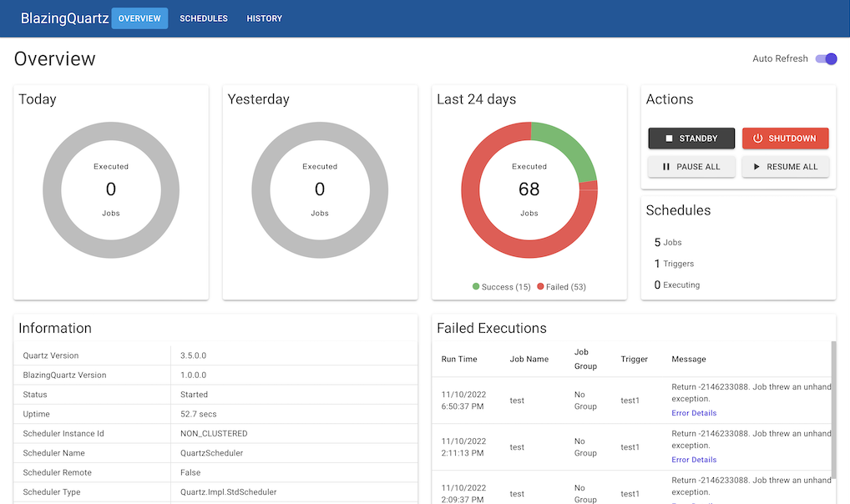Click the 'Uptime' label in Information

pos(36,414)
